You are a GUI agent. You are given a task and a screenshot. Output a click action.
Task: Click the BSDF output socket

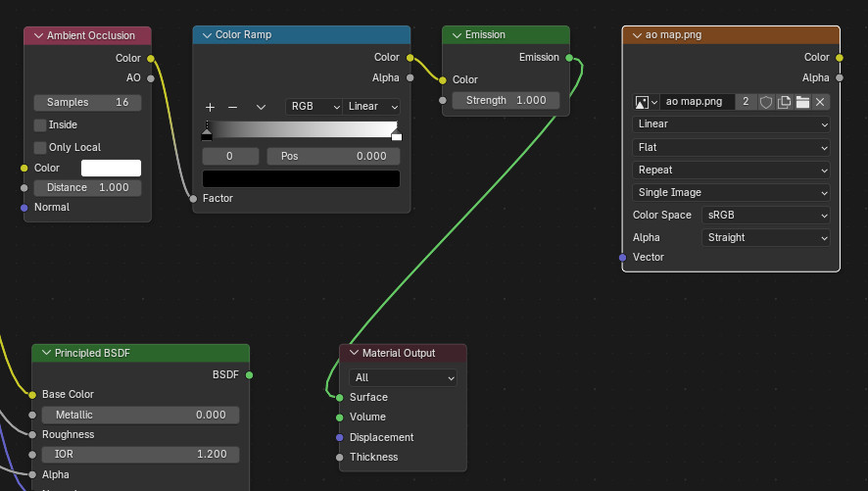coord(249,375)
